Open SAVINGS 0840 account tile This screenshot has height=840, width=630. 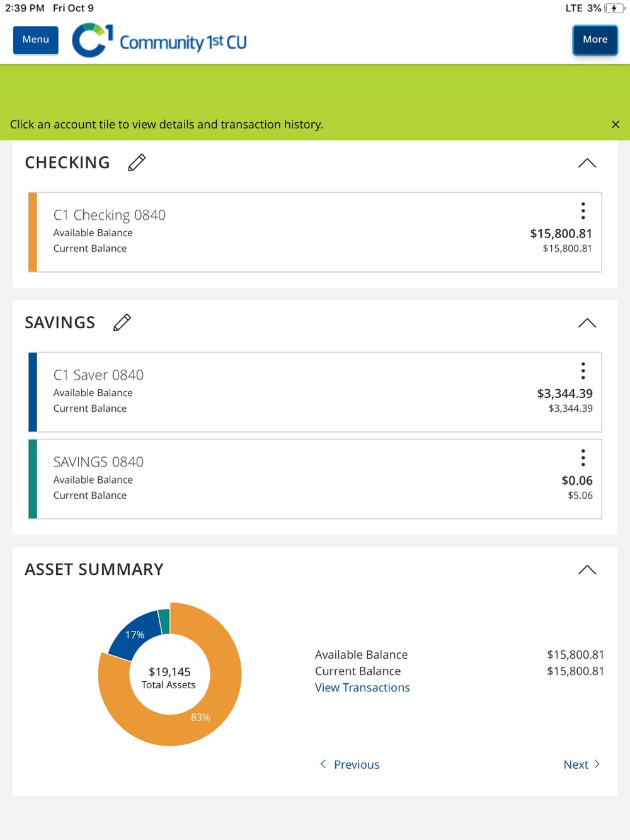pyautogui.click(x=315, y=479)
